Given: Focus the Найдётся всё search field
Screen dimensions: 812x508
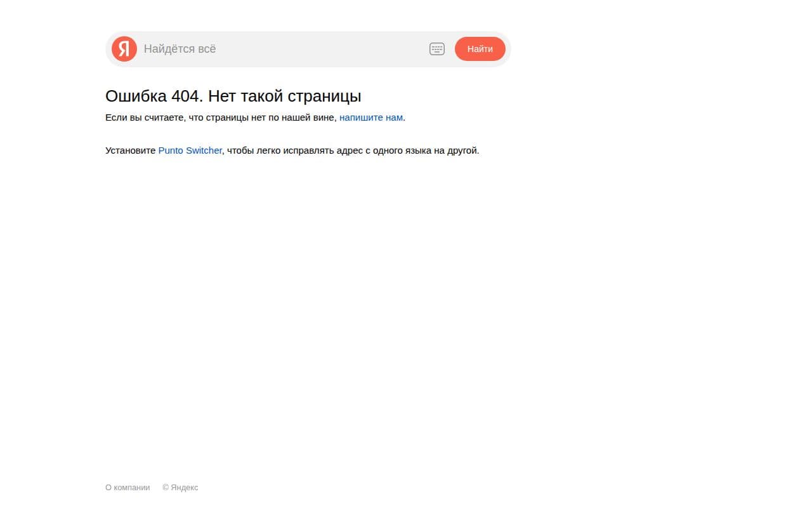Looking at the screenshot, I should point(283,49).
